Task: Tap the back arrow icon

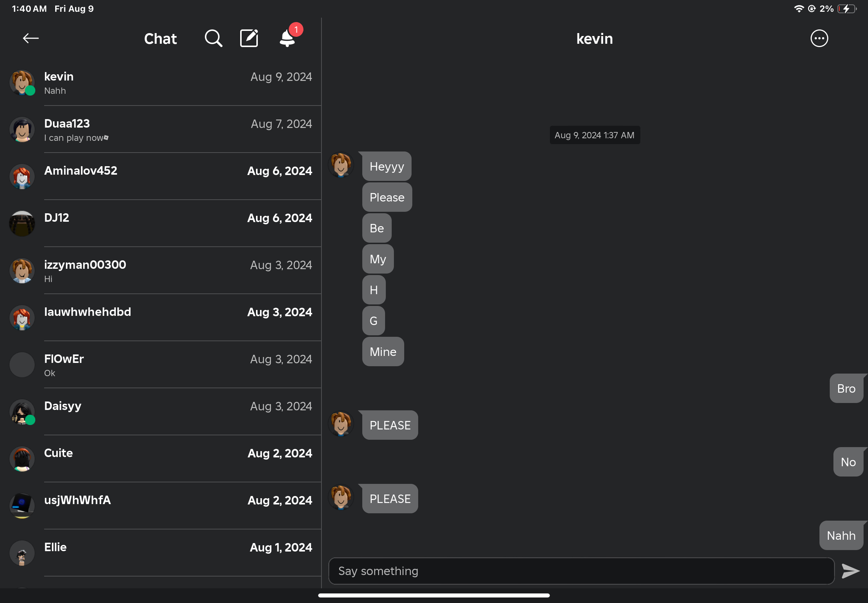Action: tap(31, 38)
